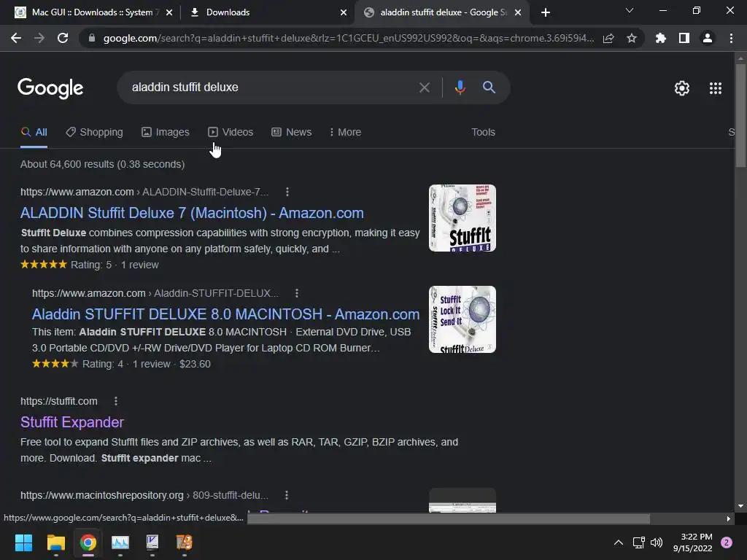The width and height of the screenshot is (747, 560).
Task: Click Stuffit Deluxe 8.0 box thumbnail
Action: tap(462, 319)
